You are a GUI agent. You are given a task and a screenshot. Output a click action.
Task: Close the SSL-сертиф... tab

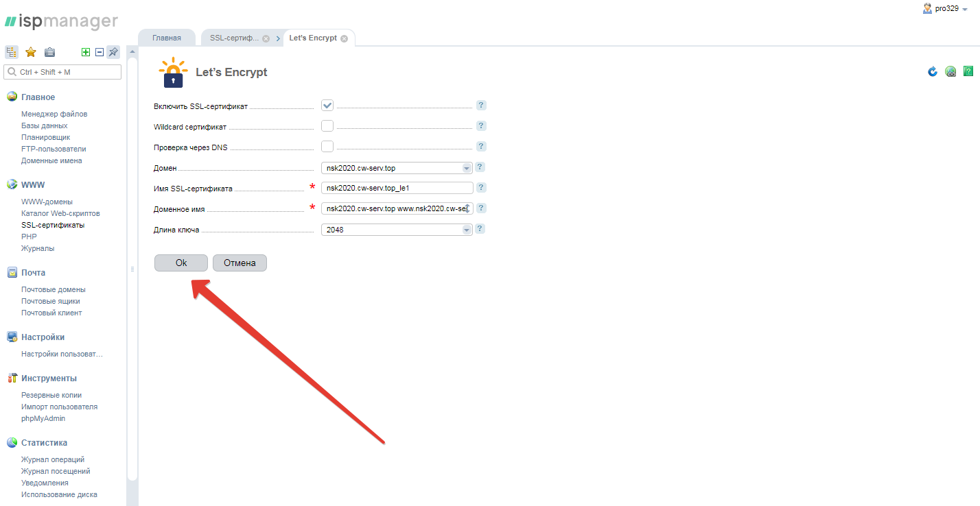pos(266,38)
